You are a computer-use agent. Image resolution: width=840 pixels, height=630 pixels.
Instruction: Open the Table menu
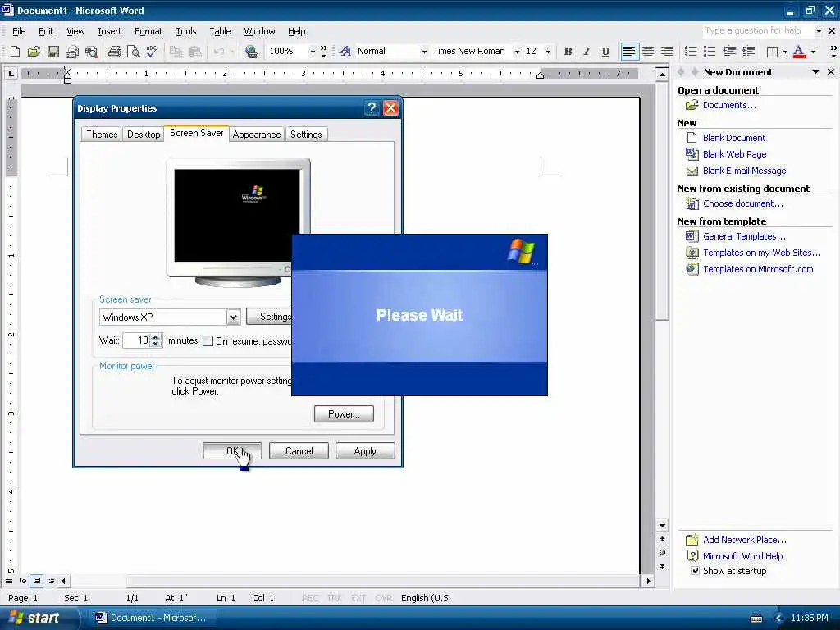coord(220,32)
